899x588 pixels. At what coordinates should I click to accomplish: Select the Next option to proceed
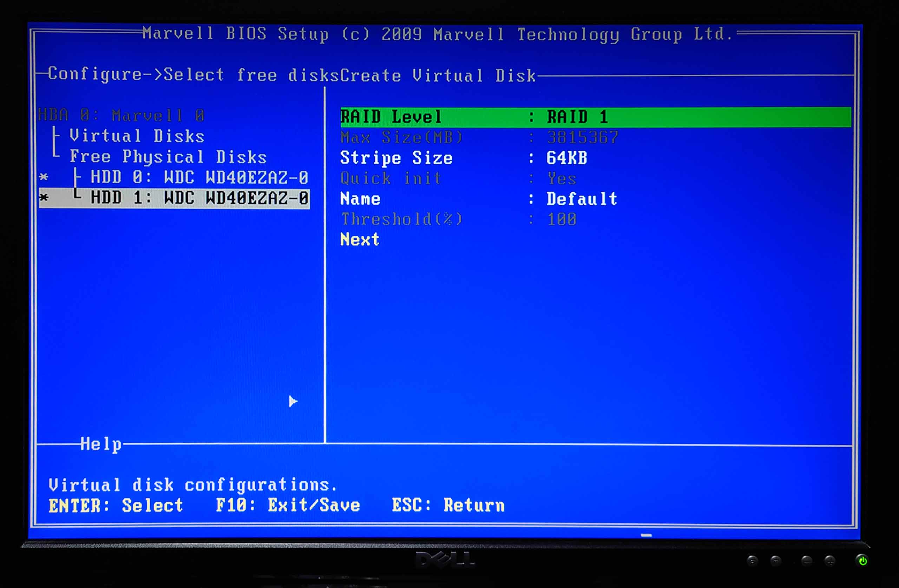359,239
